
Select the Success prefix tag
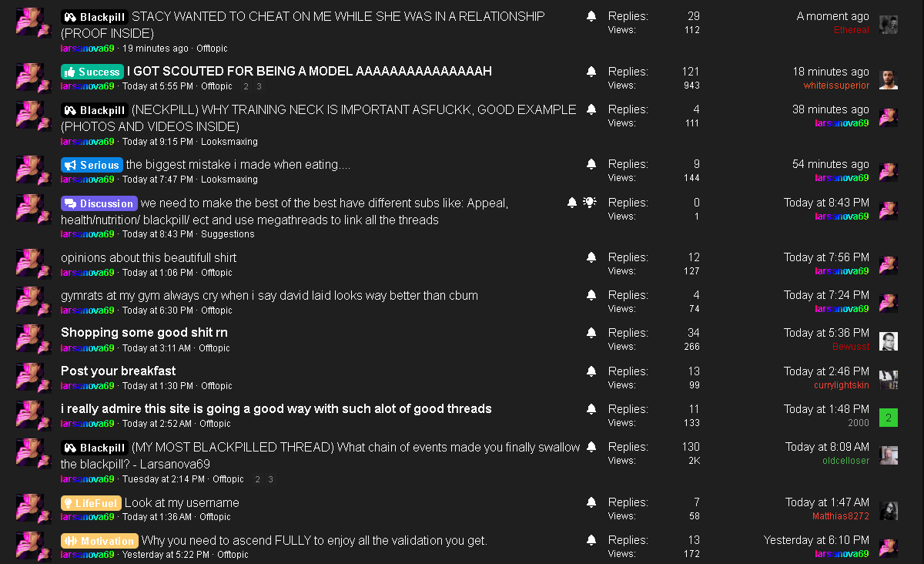click(x=92, y=72)
